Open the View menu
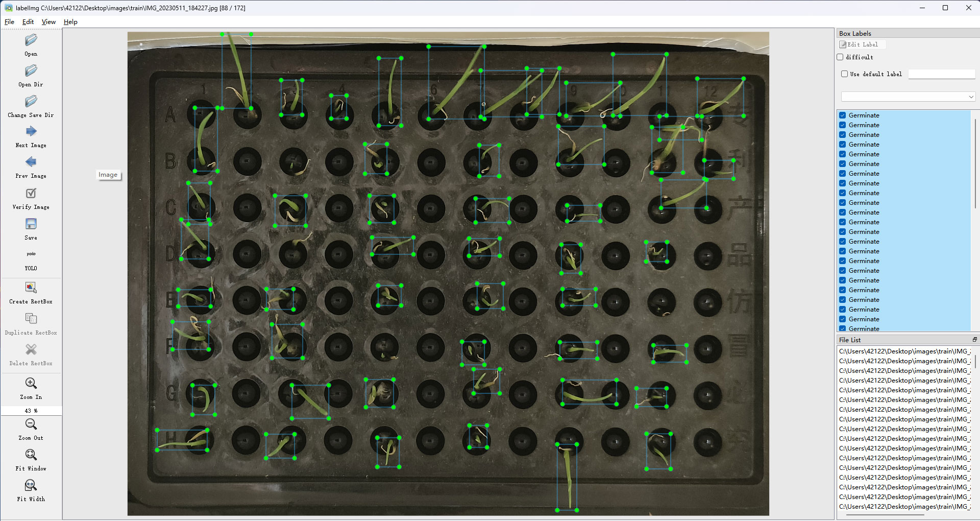Screen dimensions: 980x521 (x=48, y=22)
